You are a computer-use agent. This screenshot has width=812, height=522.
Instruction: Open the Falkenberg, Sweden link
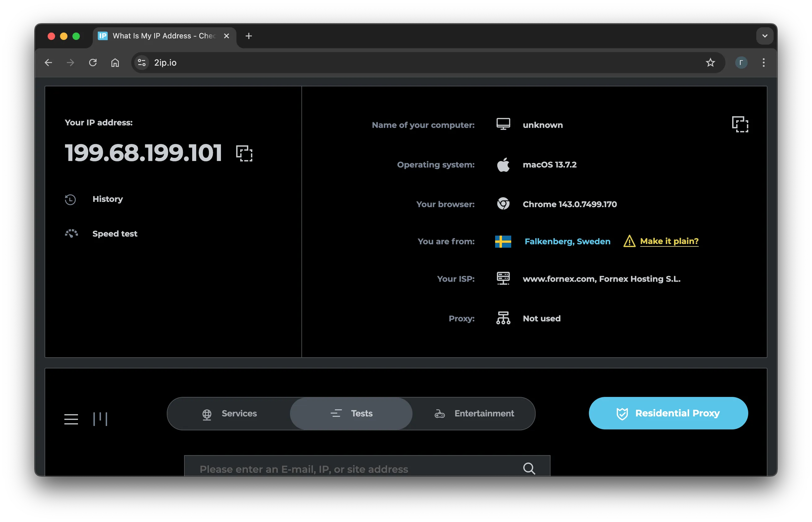click(568, 241)
